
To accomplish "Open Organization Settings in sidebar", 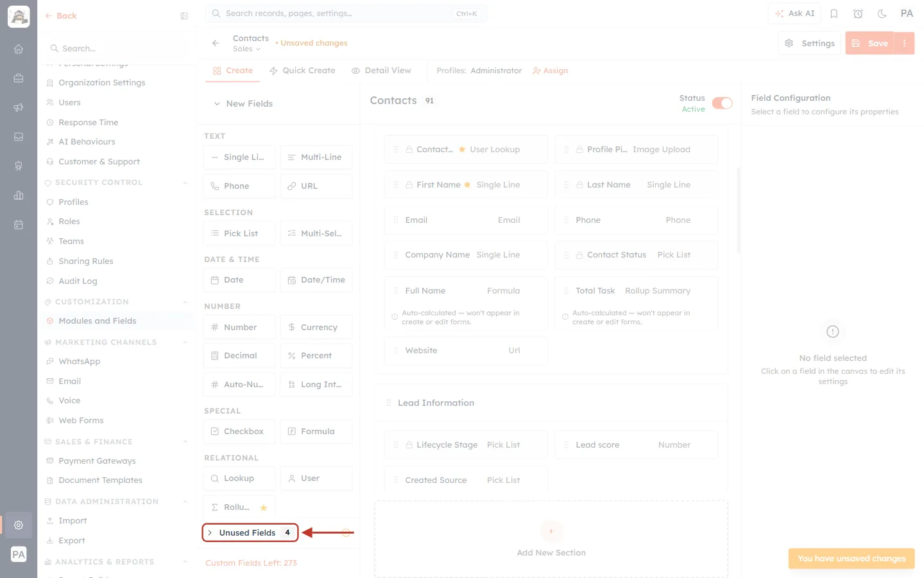I will [x=101, y=83].
